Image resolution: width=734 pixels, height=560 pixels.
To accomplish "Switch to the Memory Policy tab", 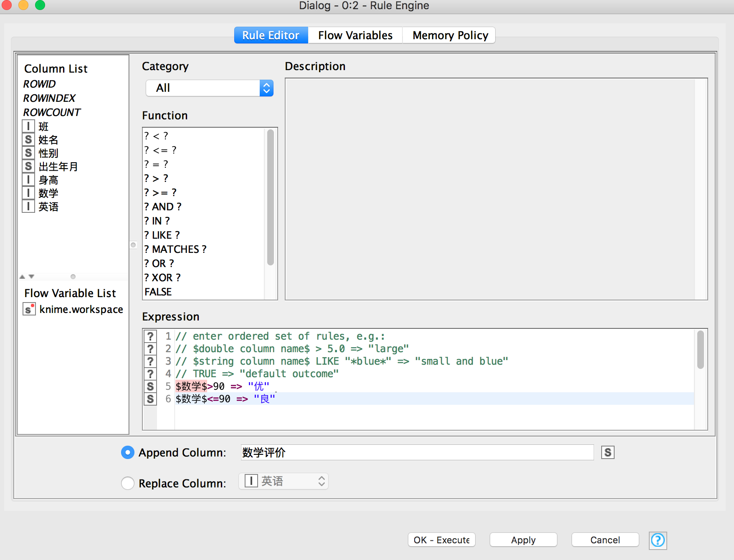I will click(x=450, y=35).
